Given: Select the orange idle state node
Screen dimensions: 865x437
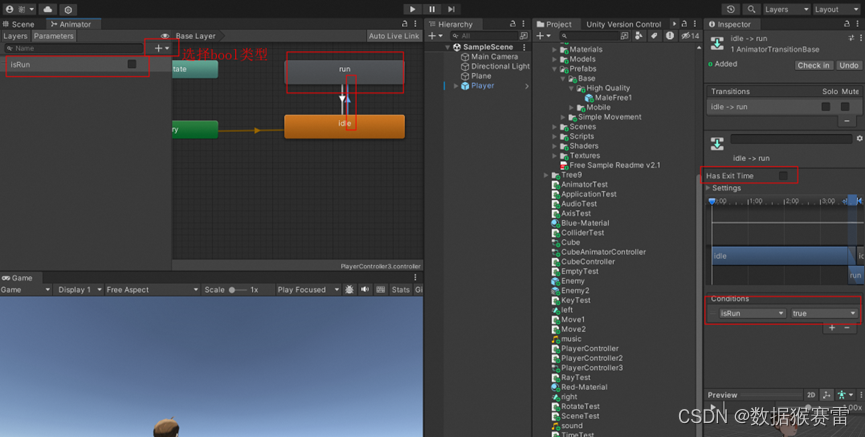Looking at the screenshot, I should (344, 126).
